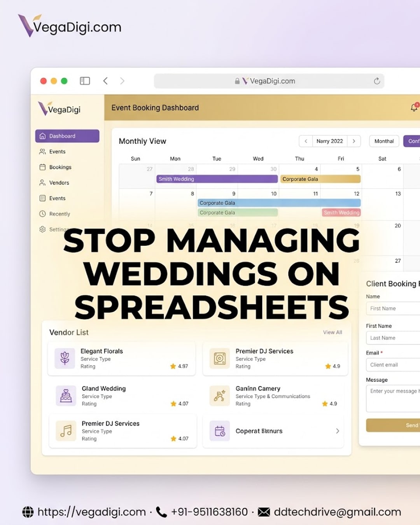
Task: Go back with the browser back arrow
Action: [105, 81]
